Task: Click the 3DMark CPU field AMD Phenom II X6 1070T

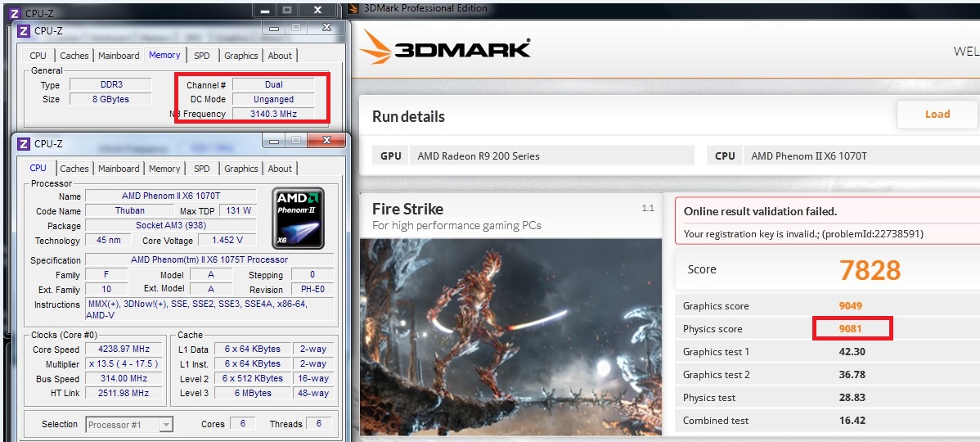Action: pyautogui.click(x=861, y=156)
